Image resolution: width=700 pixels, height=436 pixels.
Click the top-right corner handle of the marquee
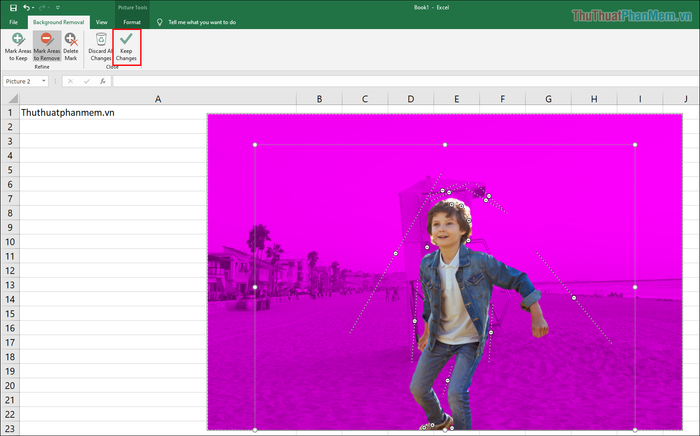635,145
